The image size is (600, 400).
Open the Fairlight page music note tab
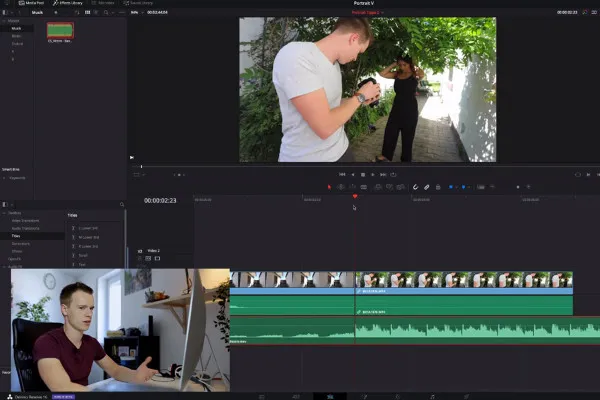pos(432,397)
